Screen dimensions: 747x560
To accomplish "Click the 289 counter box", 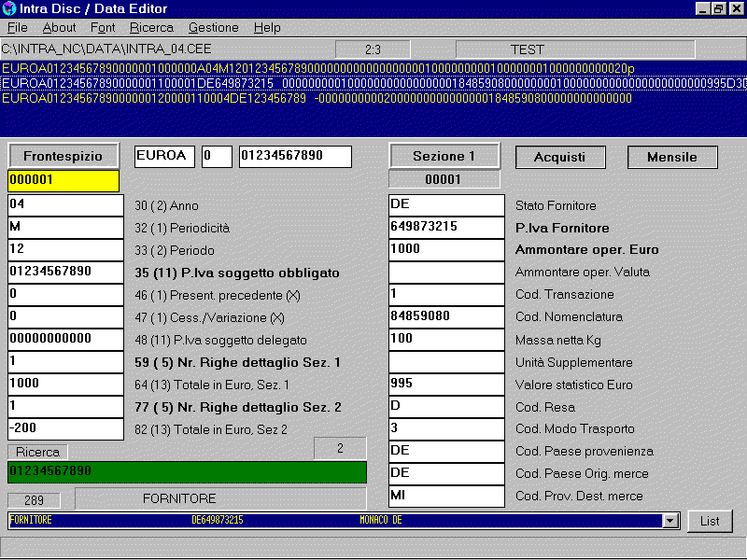I will (x=34, y=500).
